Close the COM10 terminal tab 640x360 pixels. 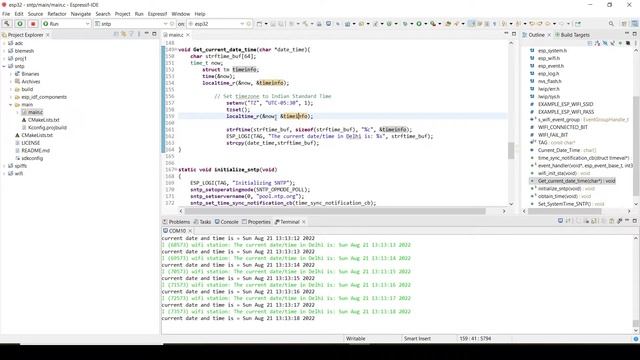(190, 231)
